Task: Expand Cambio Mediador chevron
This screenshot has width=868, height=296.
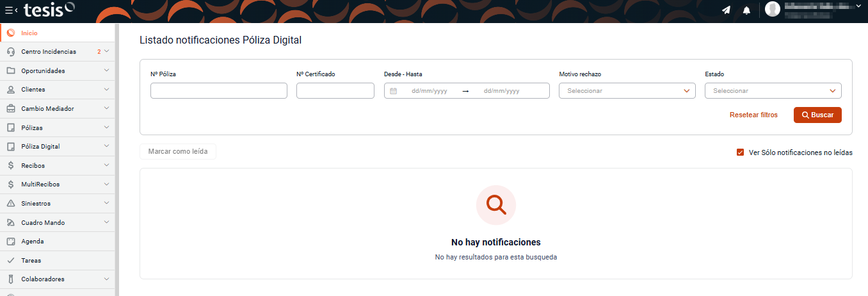Action: (x=107, y=108)
